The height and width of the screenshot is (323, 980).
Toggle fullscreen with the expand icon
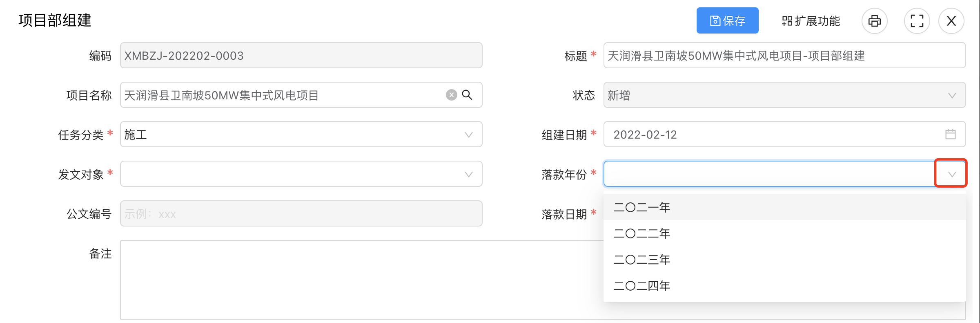click(x=917, y=21)
